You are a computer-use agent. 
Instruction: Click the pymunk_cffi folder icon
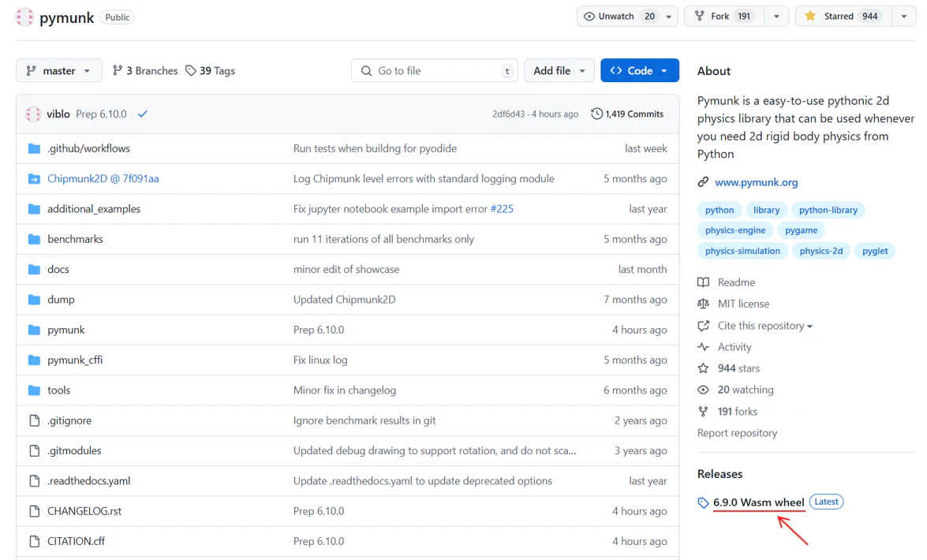tap(34, 360)
